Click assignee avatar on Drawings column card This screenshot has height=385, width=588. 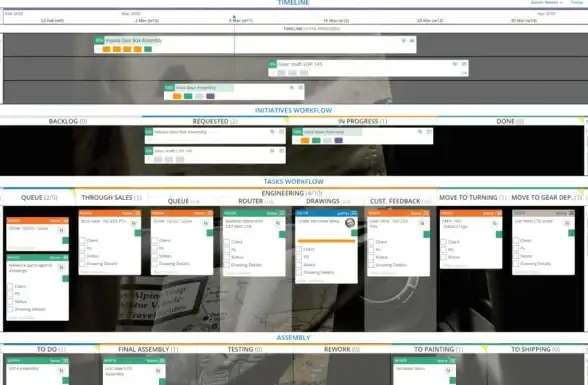(x=350, y=223)
